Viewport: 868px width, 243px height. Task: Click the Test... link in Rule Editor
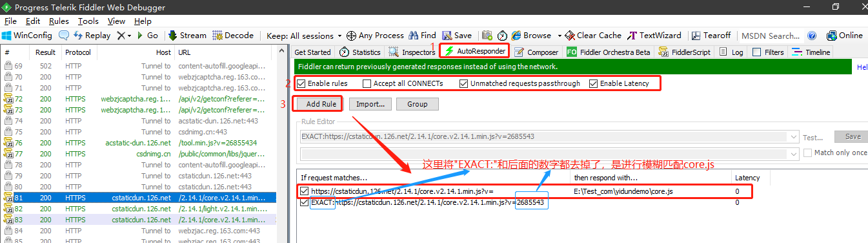coord(812,137)
